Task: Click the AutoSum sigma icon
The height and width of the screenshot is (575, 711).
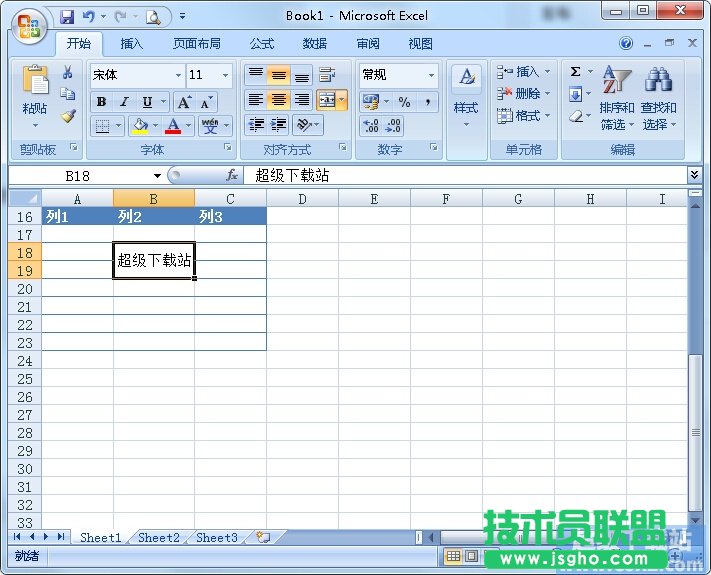Action: coord(575,72)
